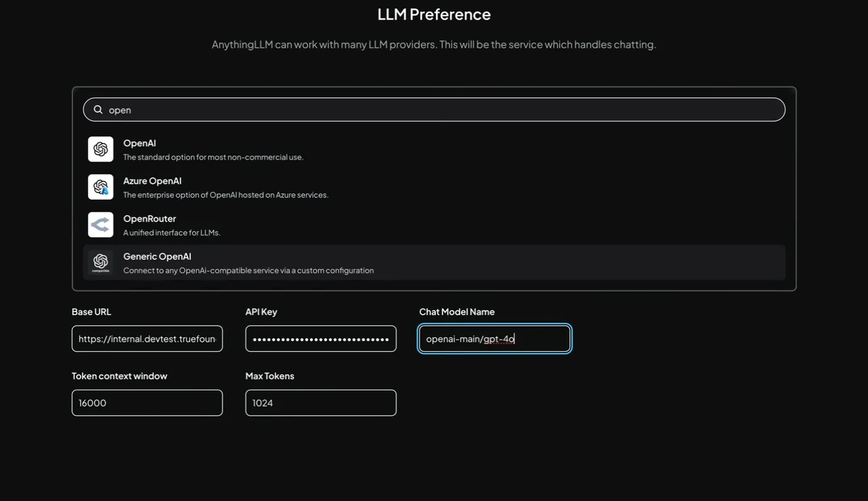Click the 'LLM Preference' heading

point(434,14)
